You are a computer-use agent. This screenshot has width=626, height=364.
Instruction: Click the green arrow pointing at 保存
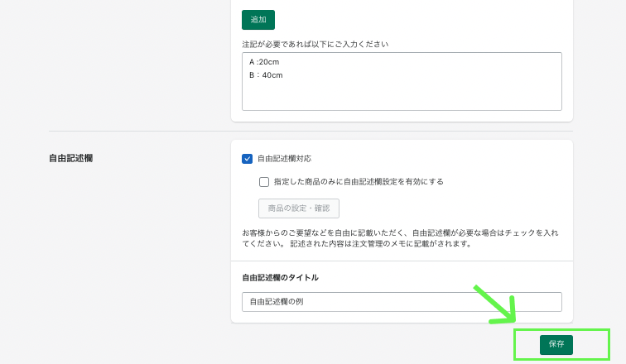tap(494, 305)
